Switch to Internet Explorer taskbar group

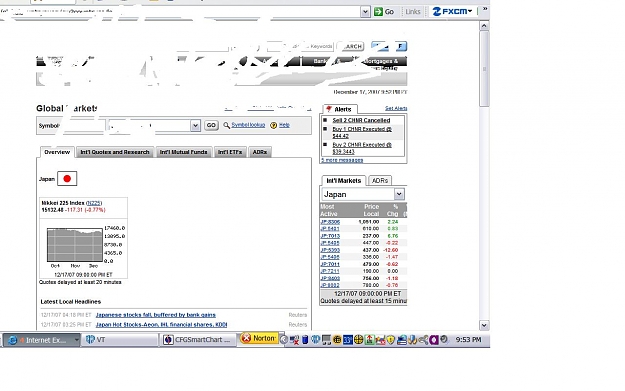[41, 340]
